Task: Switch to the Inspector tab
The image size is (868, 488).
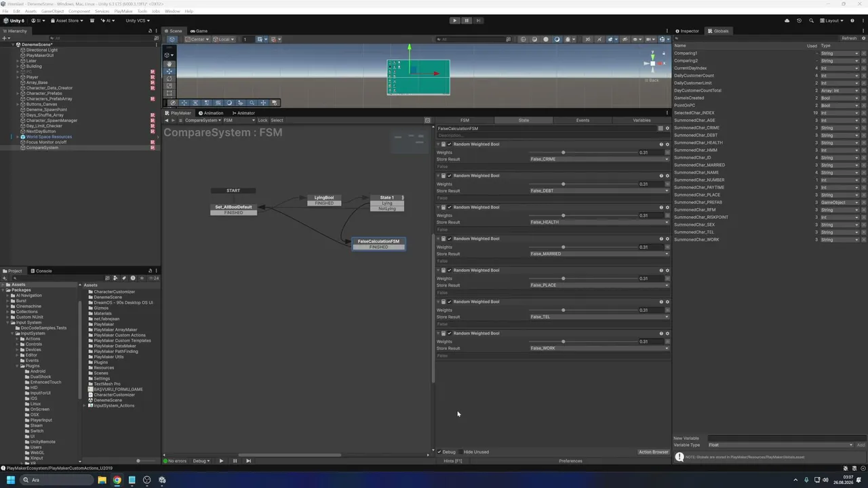Action: pyautogui.click(x=687, y=30)
